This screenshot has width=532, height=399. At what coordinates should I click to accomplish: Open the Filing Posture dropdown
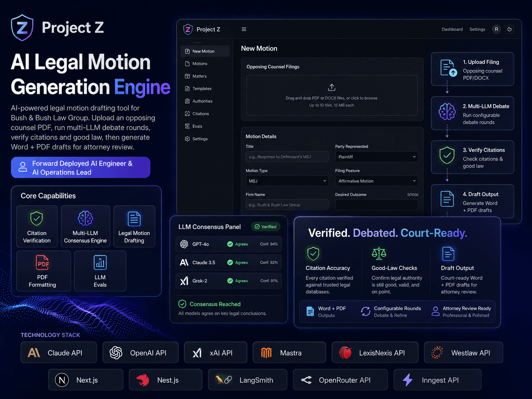[x=377, y=181]
